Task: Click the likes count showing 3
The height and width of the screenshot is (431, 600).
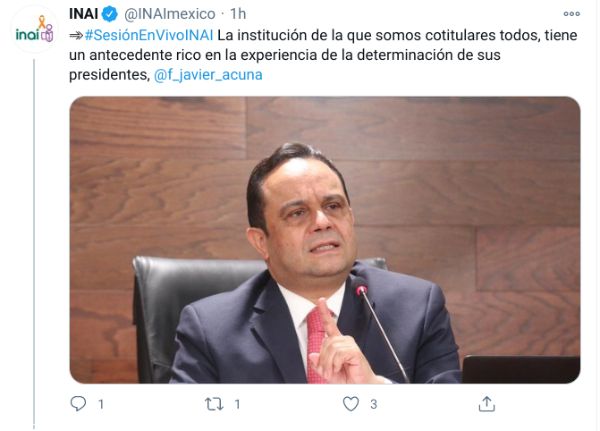Action: tap(374, 404)
